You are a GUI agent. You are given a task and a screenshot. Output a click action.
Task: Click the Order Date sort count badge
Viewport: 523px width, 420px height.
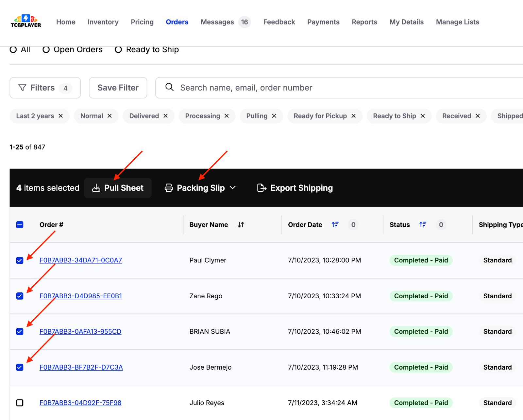coord(353,225)
